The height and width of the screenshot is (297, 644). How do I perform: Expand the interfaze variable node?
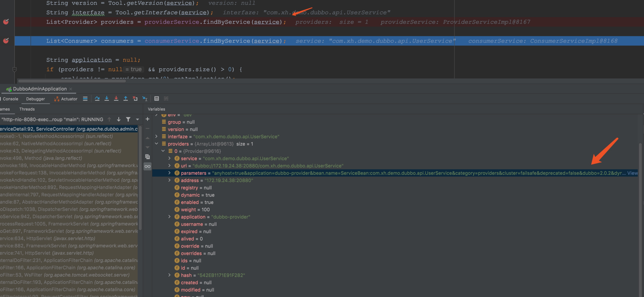pos(156,136)
